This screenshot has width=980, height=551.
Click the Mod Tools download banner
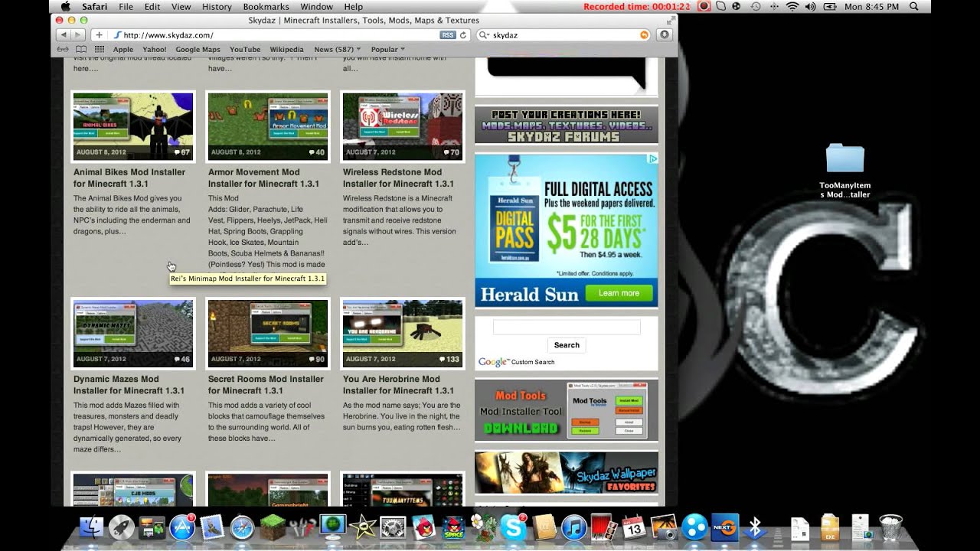[567, 410]
